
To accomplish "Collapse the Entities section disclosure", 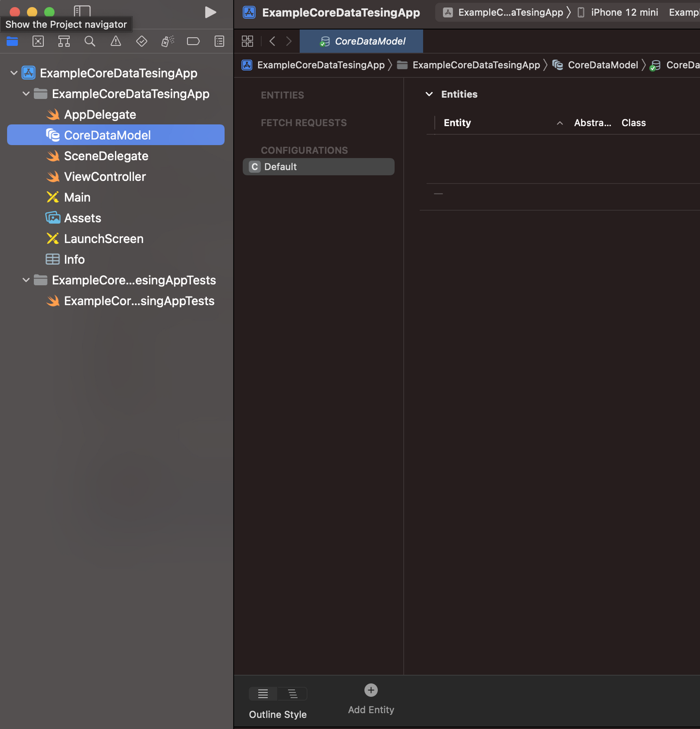I will tap(429, 94).
